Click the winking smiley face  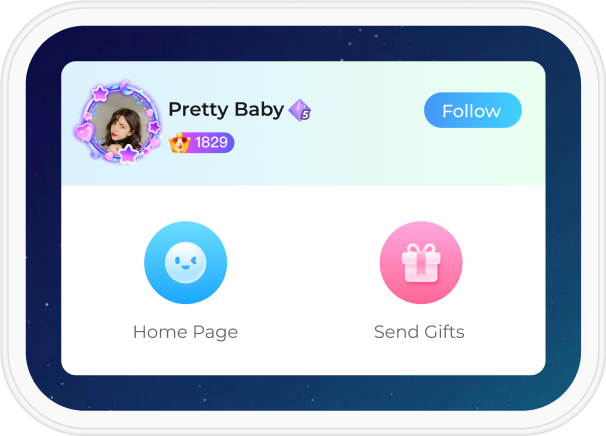point(186,262)
